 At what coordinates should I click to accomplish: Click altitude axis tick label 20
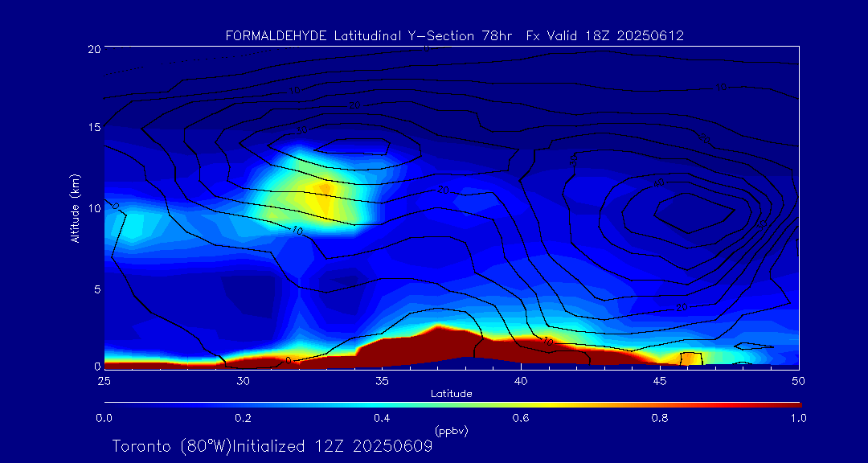pos(93,48)
